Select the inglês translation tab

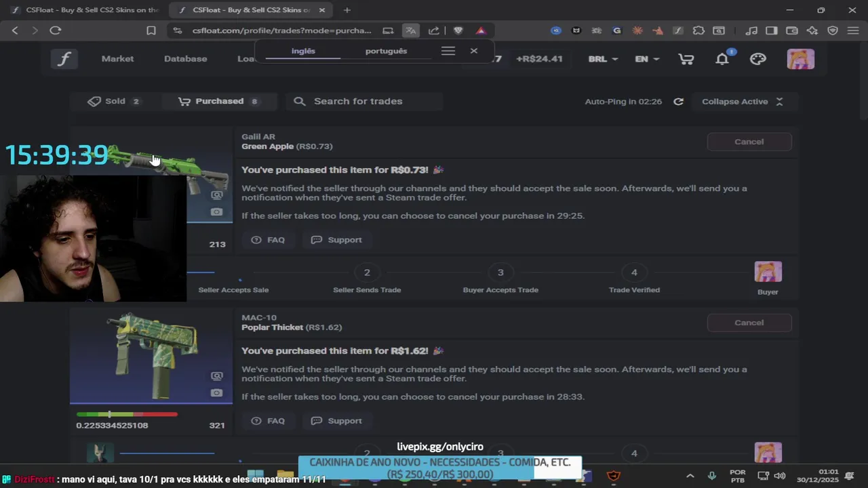click(x=303, y=51)
